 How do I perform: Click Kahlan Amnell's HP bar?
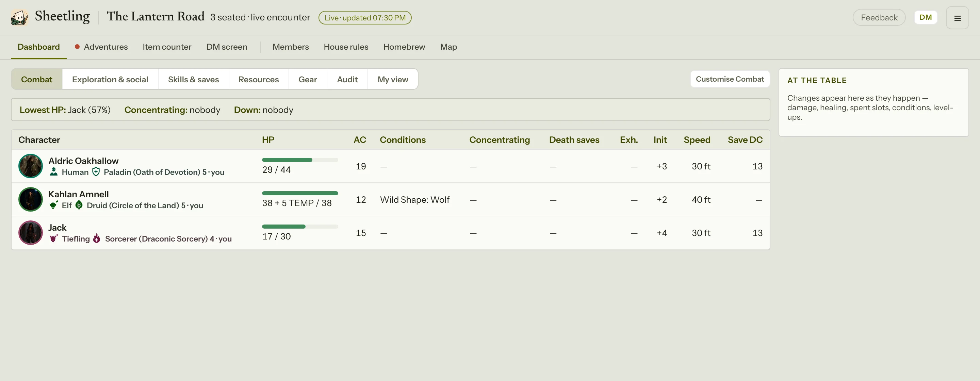[x=300, y=193]
